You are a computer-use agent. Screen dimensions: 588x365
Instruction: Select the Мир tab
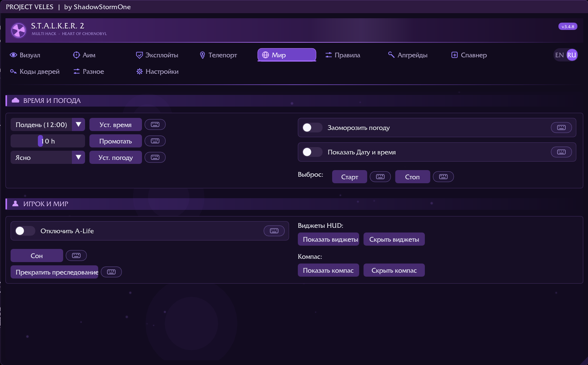coord(287,55)
